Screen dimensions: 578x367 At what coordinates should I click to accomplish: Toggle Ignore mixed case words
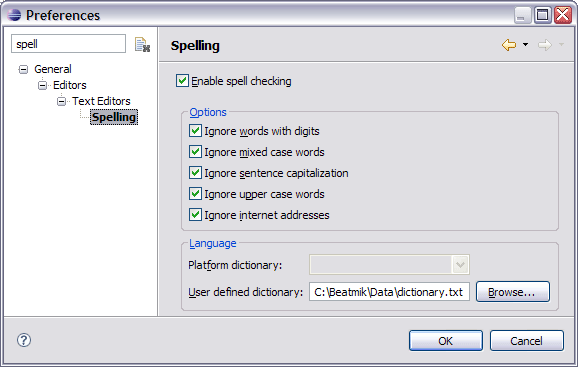pos(195,152)
